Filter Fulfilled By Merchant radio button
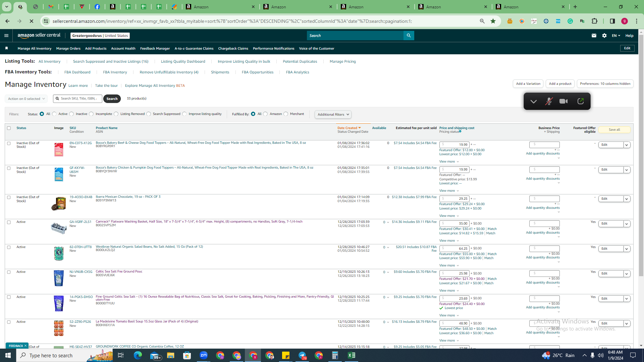 (x=286, y=114)
